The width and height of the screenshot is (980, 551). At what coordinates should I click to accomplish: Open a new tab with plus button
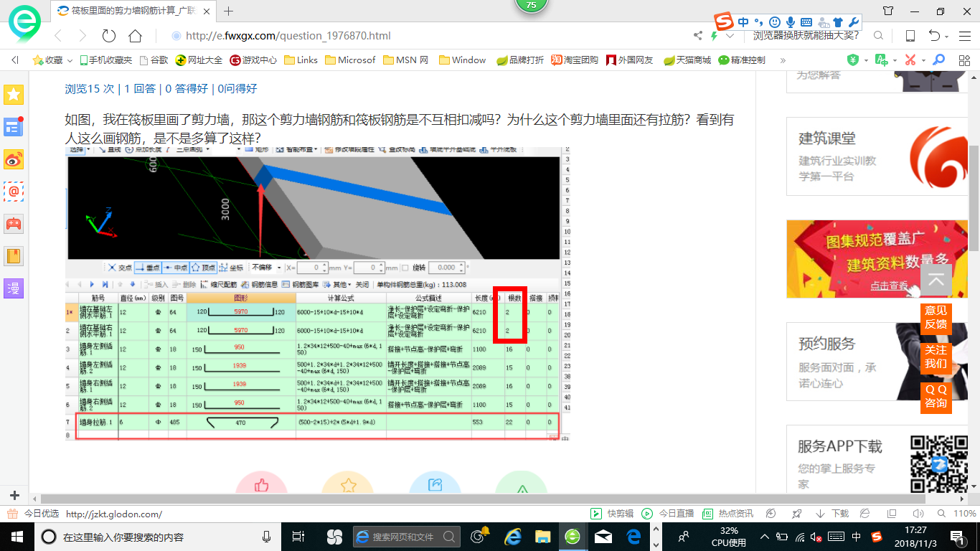coord(229,11)
